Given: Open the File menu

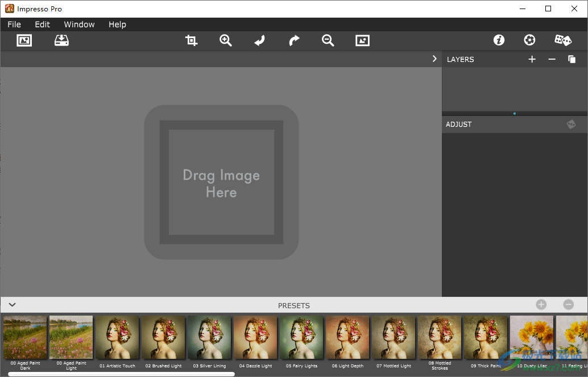Looking at the screenshot, I should click(14, 24).
